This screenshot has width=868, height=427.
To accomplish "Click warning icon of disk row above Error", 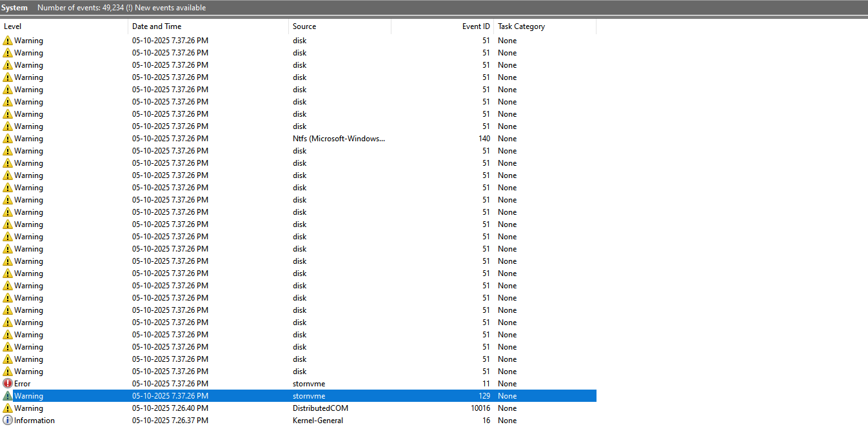I will (x=8, y=372).
